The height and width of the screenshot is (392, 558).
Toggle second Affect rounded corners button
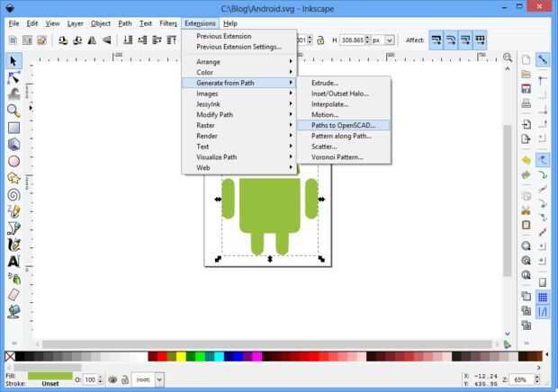451,40
